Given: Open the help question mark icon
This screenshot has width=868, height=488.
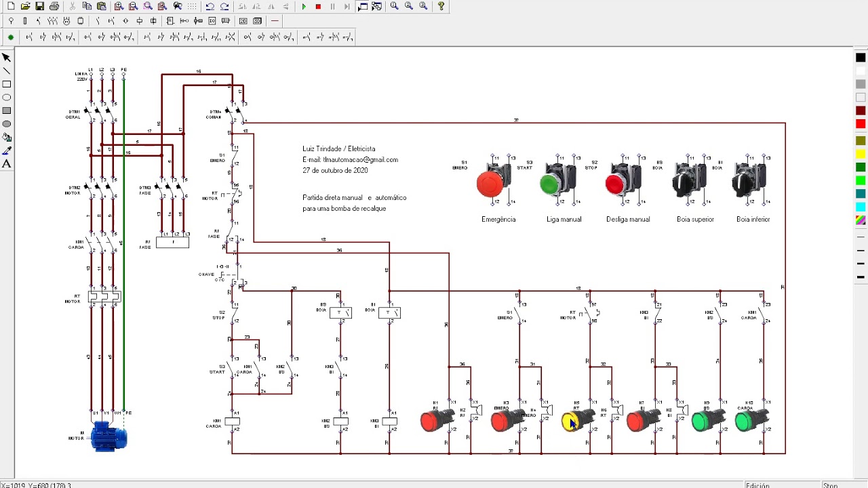Looking at the screenshot, I should [441, 6].
